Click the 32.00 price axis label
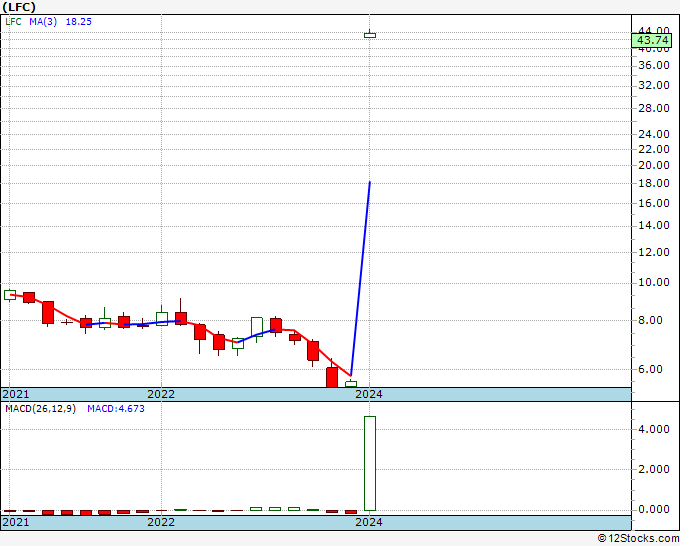Image resolution: width=680 pixels, height=546 pixels. point(654,85)
